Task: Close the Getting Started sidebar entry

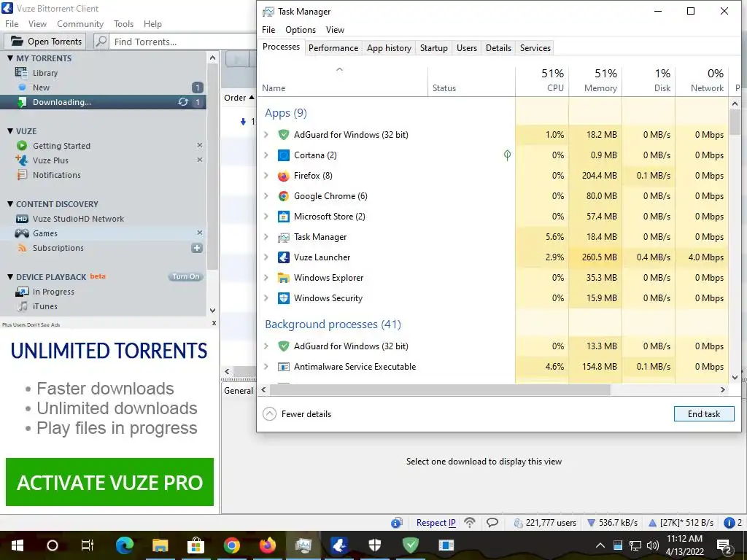Action: (x=200, y=145)
